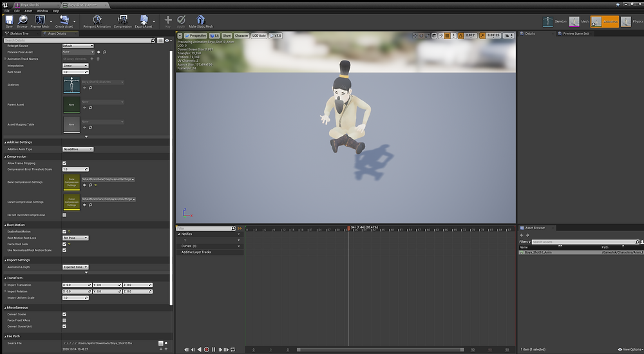The image size is (644, 354).
Task: Toggle rotation snap angle icon
Action: coord(461,36)
